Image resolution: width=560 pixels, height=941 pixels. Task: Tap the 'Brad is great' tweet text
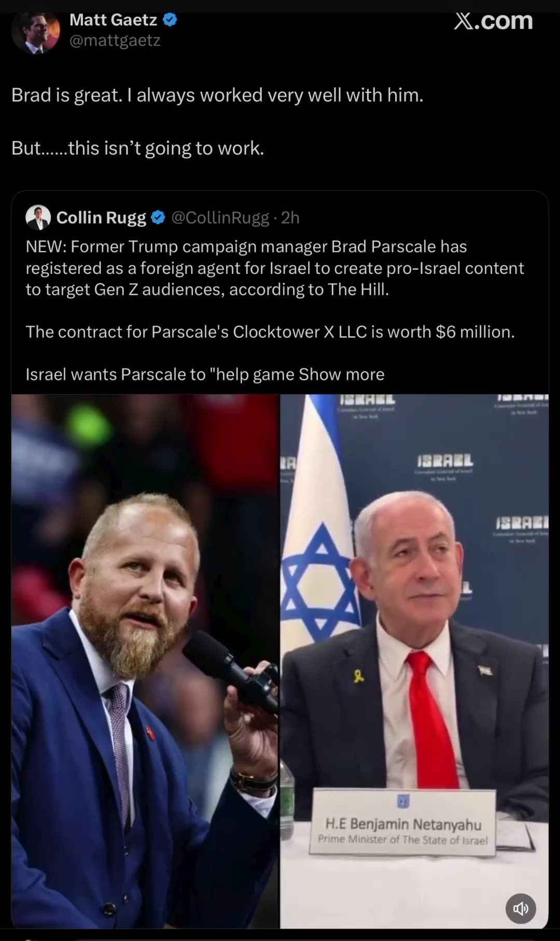(217, 95)
